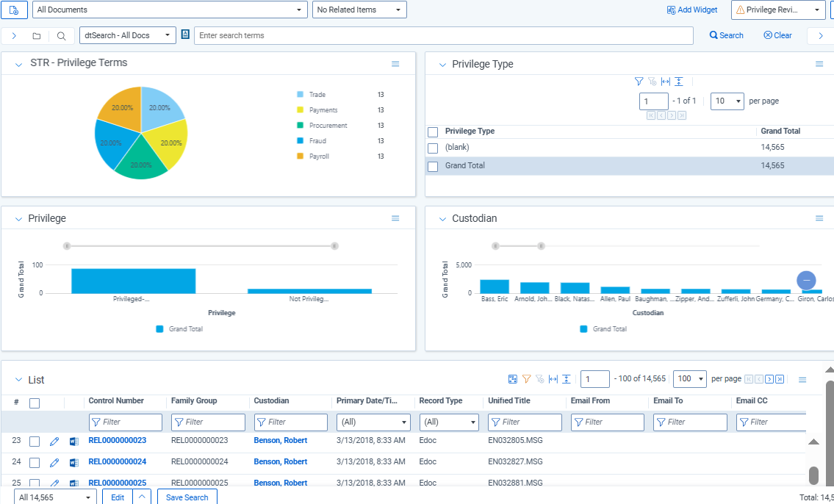The image size is (834, 504).
Task: Open the Custodian widget hamburger menu
Action: click(x=819, y=218)
